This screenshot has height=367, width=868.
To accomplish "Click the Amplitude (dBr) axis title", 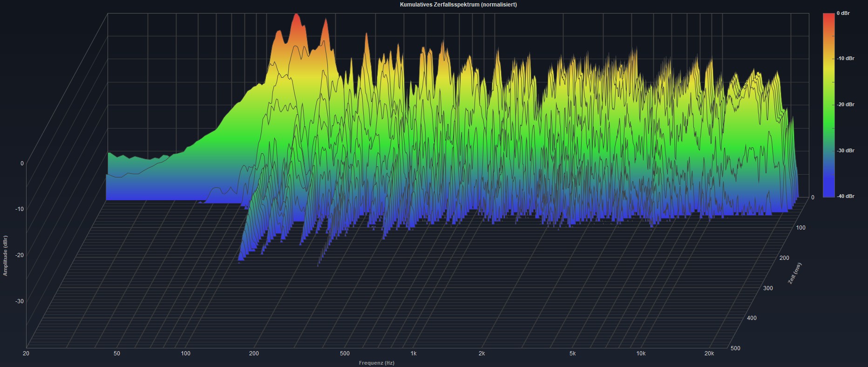I will pyautogui.click(x=6, y=256).
